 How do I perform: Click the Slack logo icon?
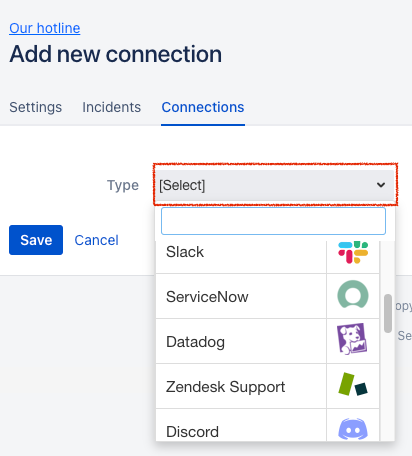(x=353, y=252)
